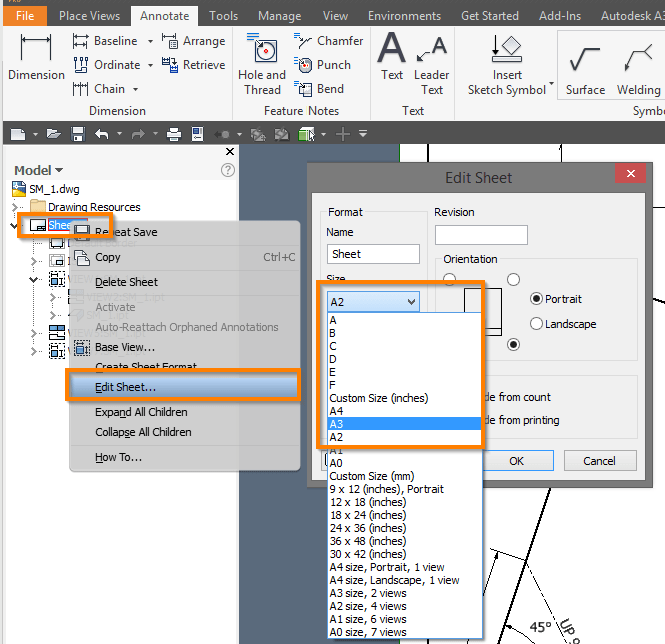Open the Chain dropdown arrow
Image resolution: width=665 pixels, height=644 pixels.
tap(135, 90)
